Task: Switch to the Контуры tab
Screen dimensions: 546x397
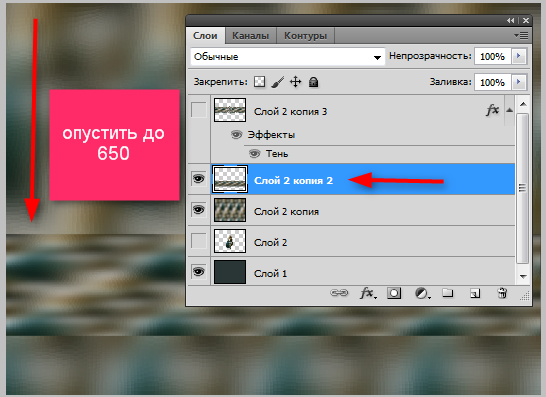Action: [305, 36]
